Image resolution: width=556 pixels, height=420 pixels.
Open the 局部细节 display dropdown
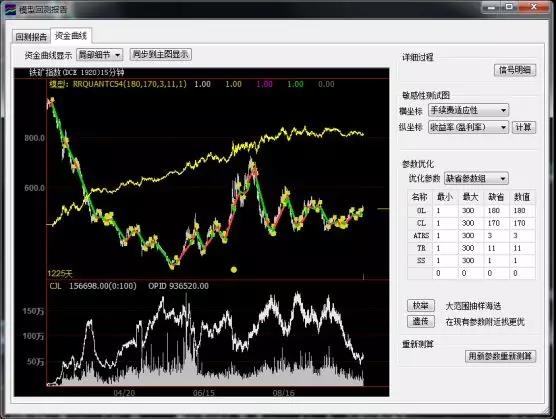[100, 55]
